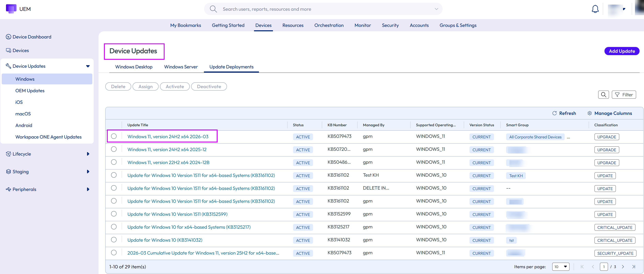
Task: Click the Peripherals icon in the sidebar
Action: 8,189
